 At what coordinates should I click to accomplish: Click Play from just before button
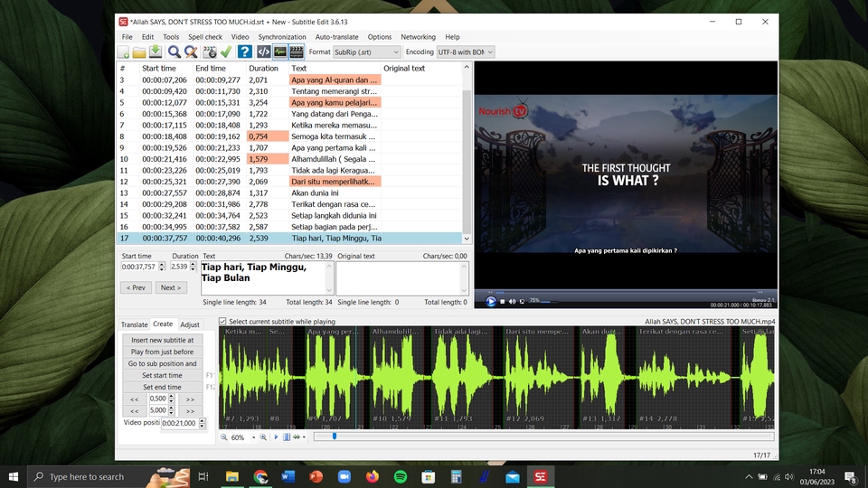coord(162,352)
